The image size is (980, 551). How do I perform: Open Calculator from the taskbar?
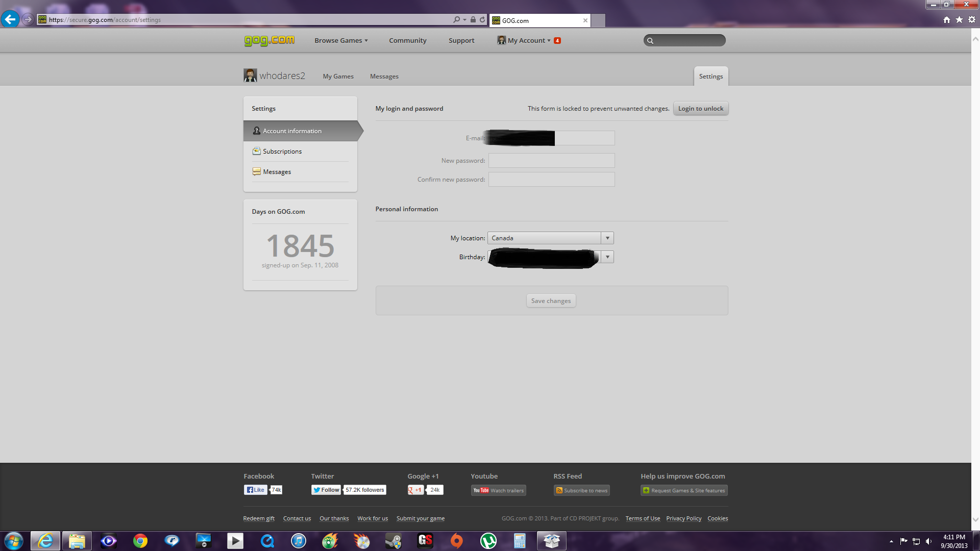pyautogui.click(x=520, y=541)
